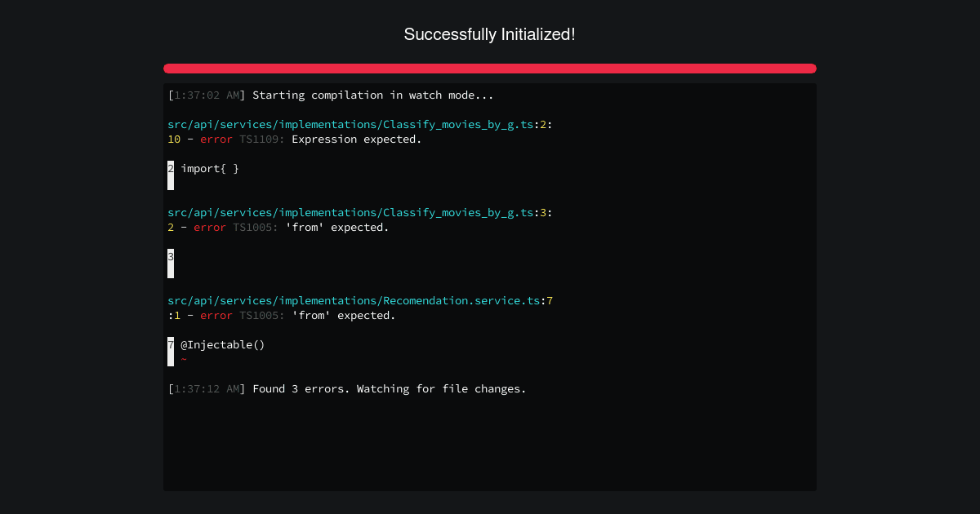Click the 'Successfully Initialized!' heading

(489, 34)
